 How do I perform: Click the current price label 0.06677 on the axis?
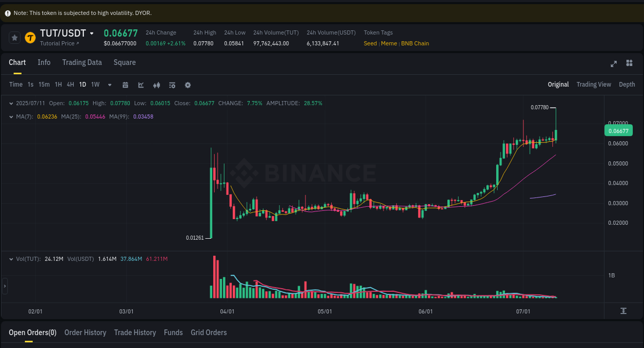pyautogui.click(x=618, y=130)
